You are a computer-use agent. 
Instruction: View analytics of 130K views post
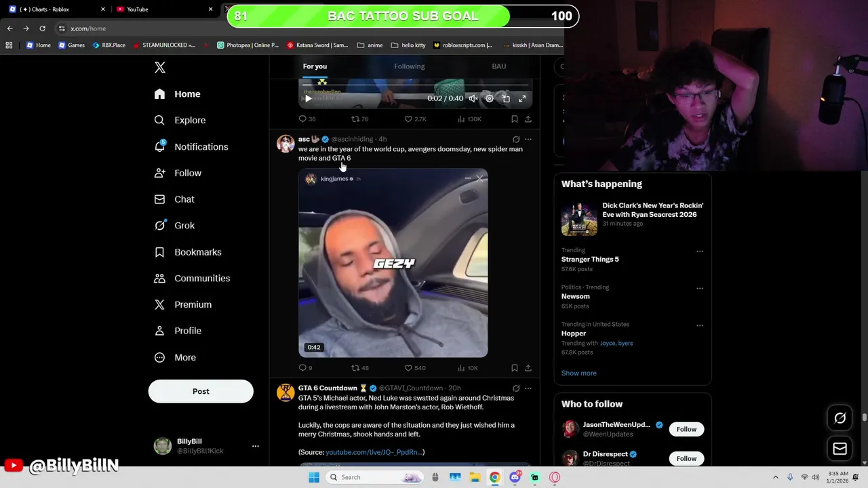pyautogui.click(x=469, y=119)
